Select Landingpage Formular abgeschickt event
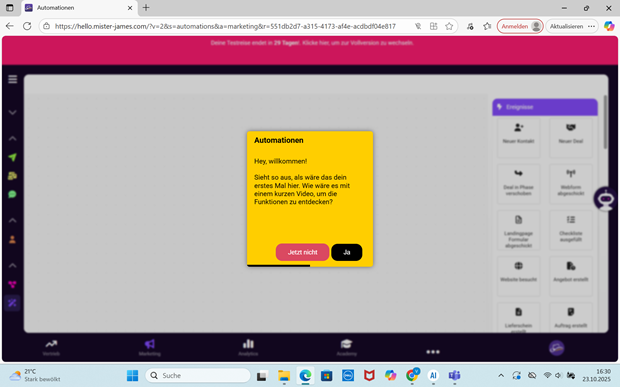Image resolution: width=620 pixels, height=387 pixels. (x=518, y=230)
